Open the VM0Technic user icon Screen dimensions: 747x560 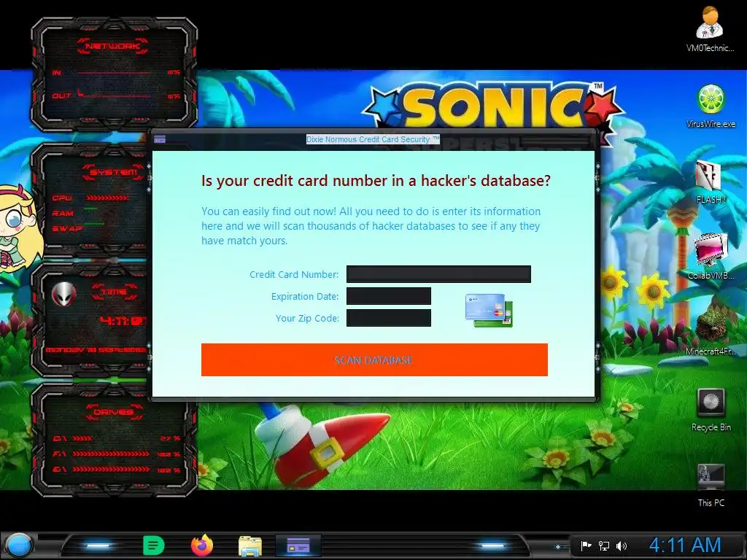tap(710, 28)
